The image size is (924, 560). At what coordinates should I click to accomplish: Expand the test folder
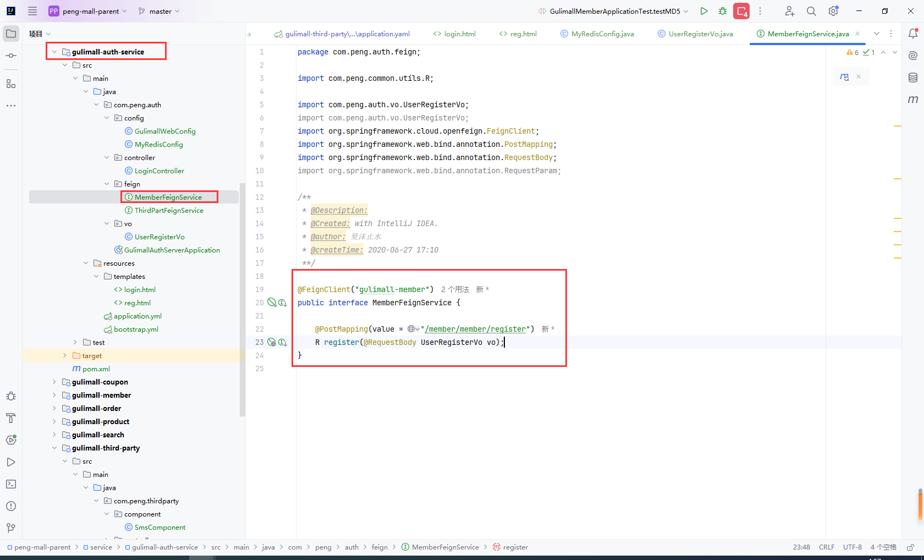(x=75, y=342)
